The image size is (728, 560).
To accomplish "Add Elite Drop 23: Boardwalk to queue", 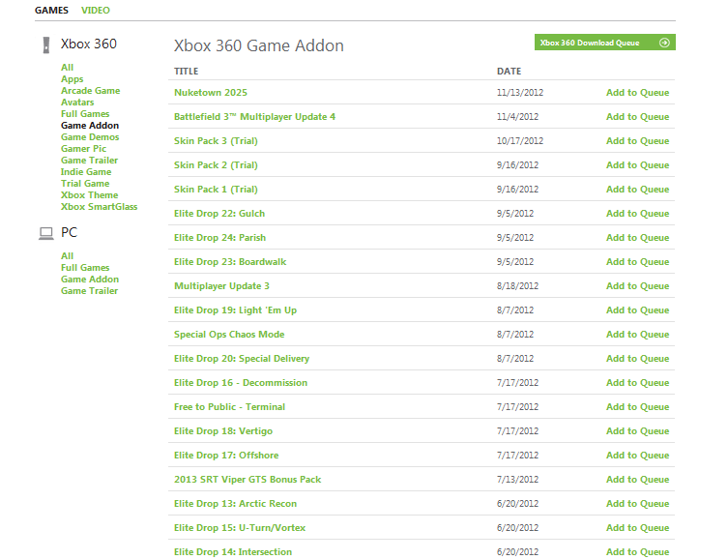I will tap(637, 261).
